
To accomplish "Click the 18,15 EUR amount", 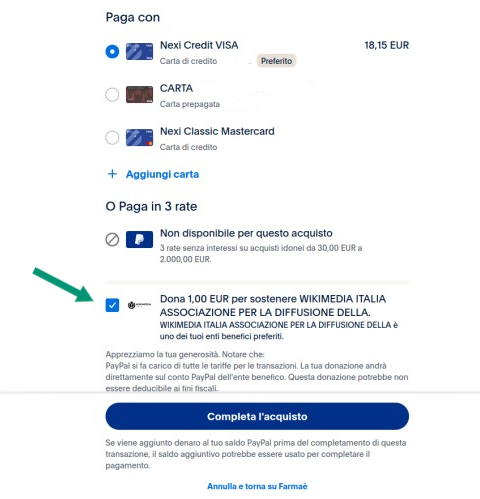I will (387, 45).
